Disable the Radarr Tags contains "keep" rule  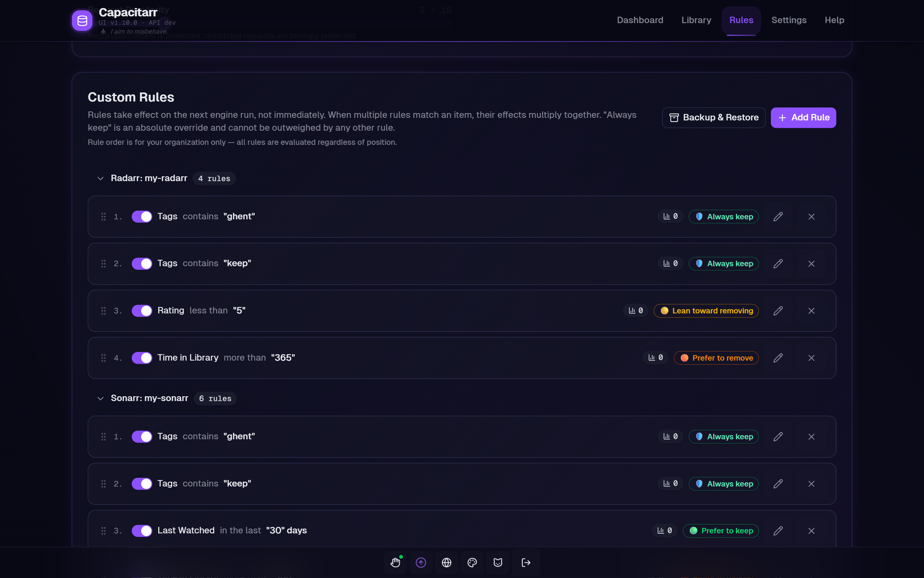[142, 264]
